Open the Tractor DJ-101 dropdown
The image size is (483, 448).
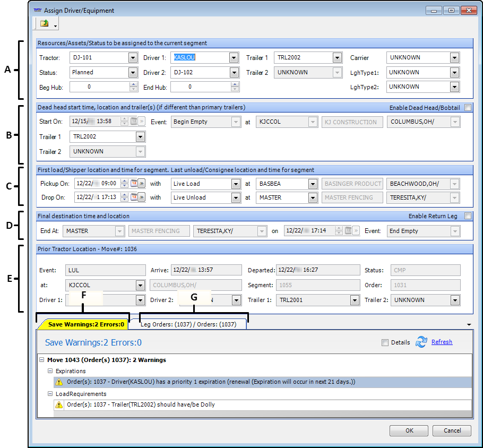coord(133,58)
